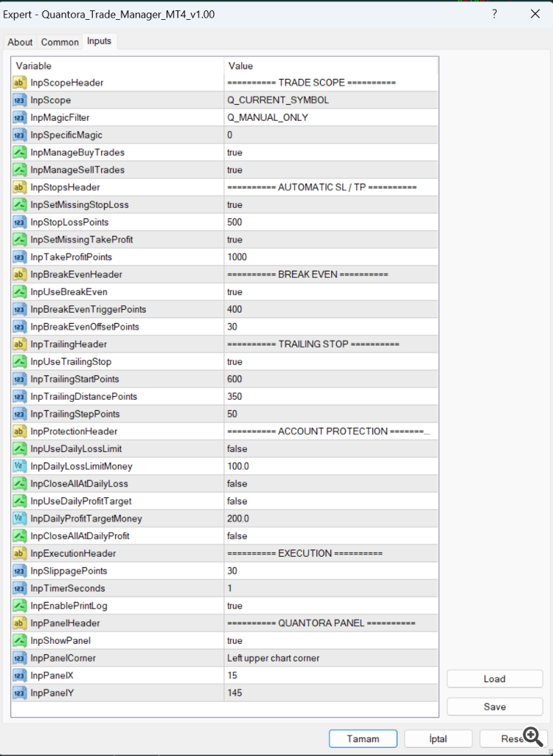
Task: Open the InpSetMissingTakeProfit value dropdown
Action: tap(331, 240)
